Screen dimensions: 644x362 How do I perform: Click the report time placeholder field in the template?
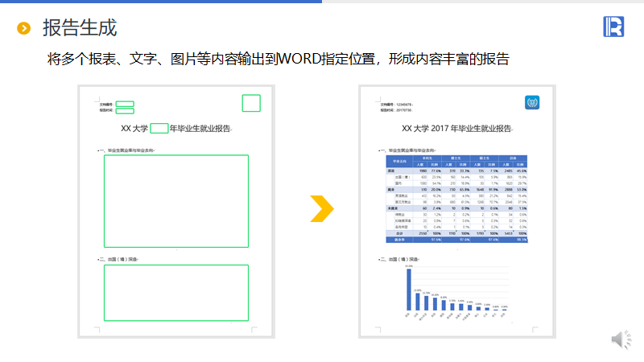[x=125, y=110]
